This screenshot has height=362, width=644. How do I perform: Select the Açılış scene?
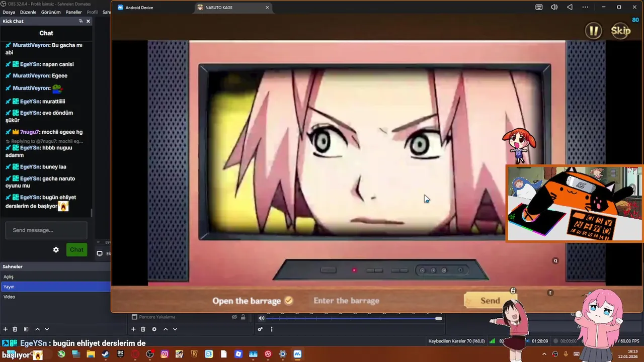tap(55, 277)
